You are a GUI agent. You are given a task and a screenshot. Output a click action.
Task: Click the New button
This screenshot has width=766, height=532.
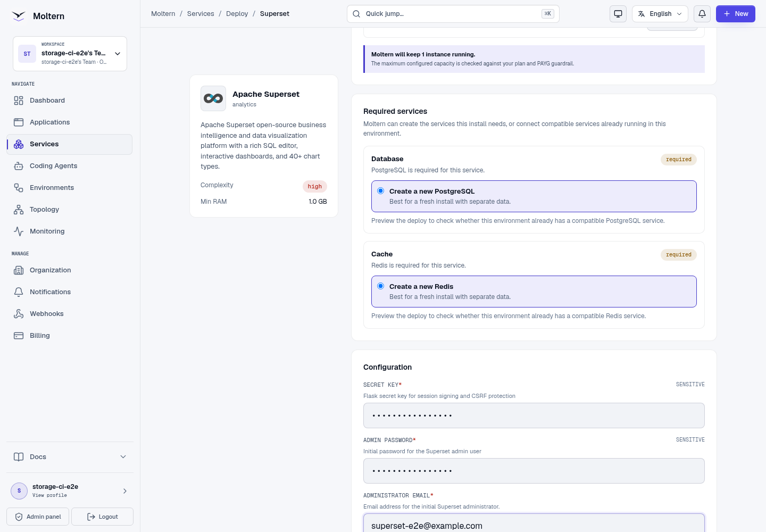click(736, 14)
